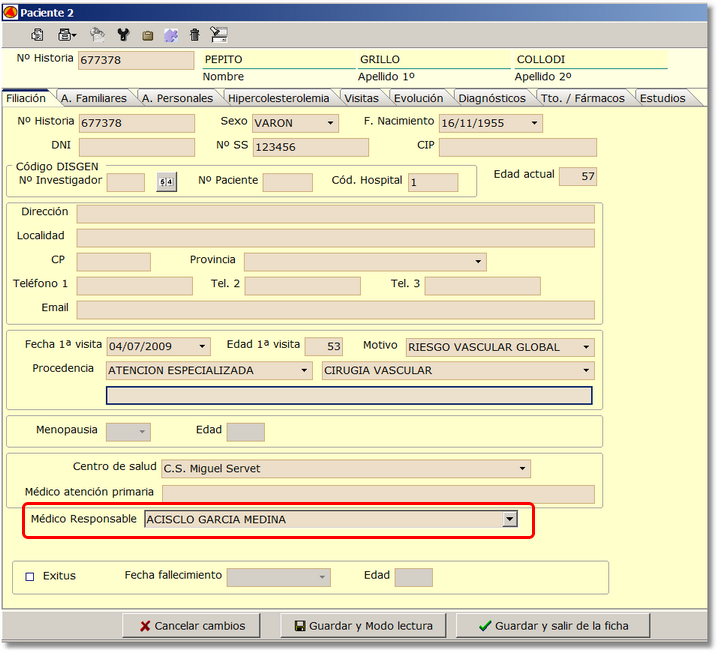
Task: Click the wrench tools icon
Action: (x=123, y=34)
